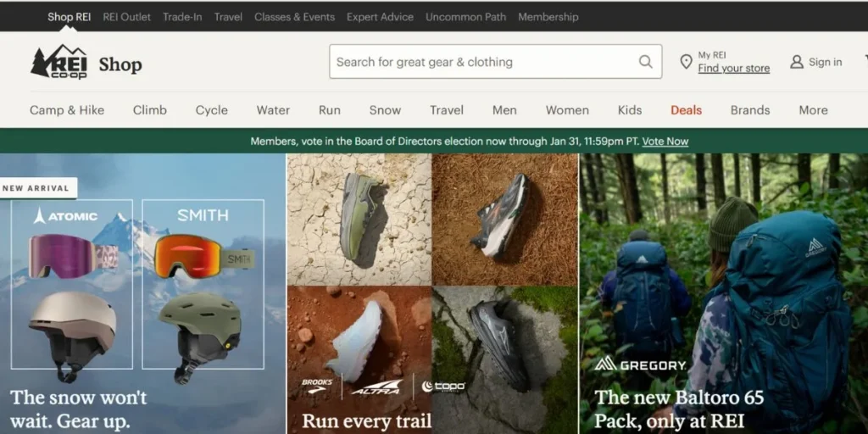The height and width of the screenshot is (434, 868).
Task: Expand the Brands navigation menu
Action: pyautogui.click(x=750, y=110)
